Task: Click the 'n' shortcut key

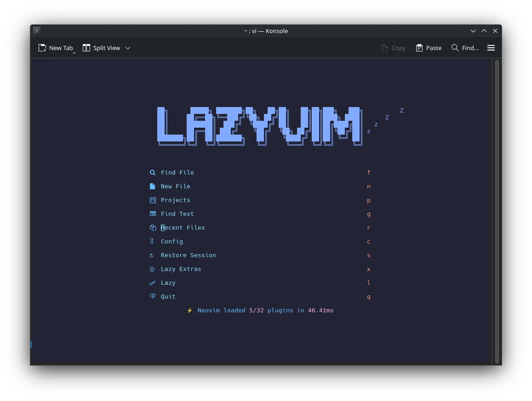Action: (368, 186)
